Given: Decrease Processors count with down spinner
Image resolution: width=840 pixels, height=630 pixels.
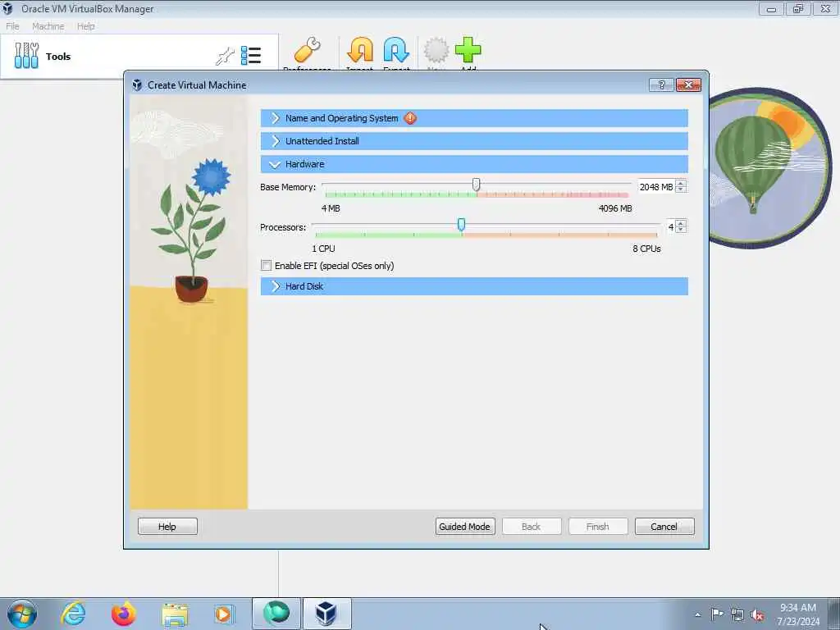Looking at the screenshot, I should [x=681, y=230].
